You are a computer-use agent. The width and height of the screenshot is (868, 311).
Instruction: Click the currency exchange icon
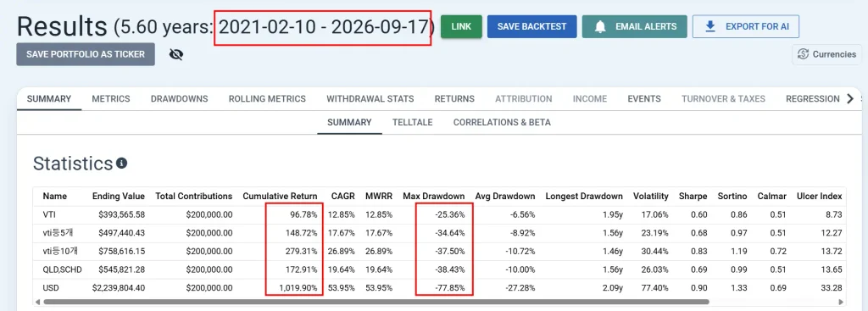coord(803,54)
